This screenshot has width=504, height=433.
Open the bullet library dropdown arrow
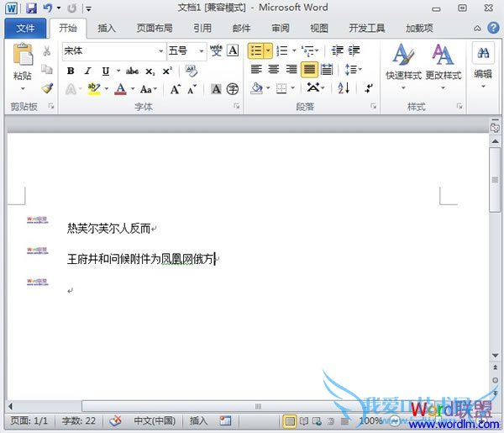click(268, 50)
